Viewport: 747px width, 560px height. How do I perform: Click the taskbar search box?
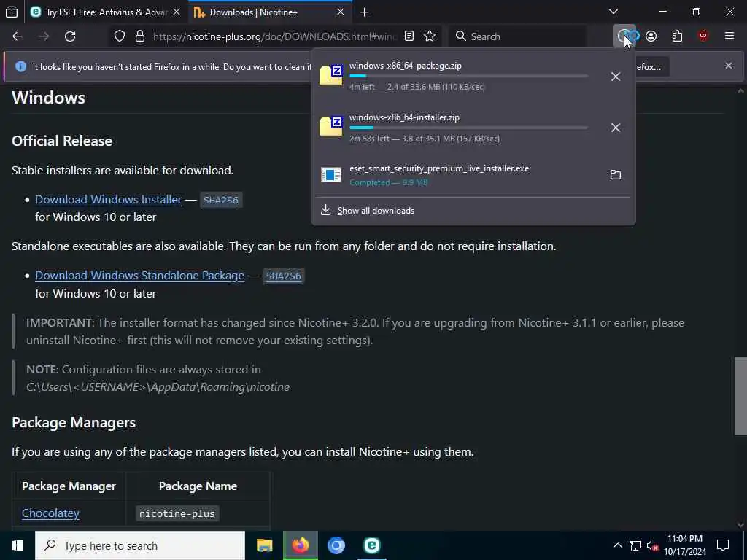[x=140, y=545]
